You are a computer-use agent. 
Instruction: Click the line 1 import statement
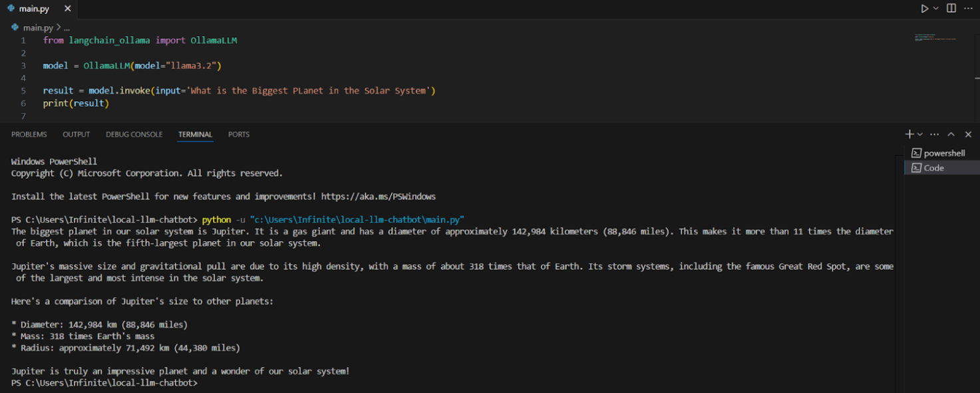[140, 41]
